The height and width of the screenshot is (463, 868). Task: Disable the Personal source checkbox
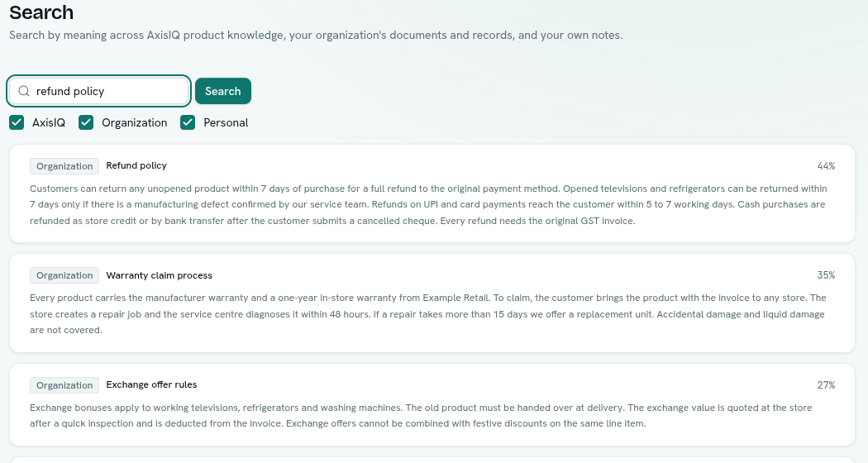pos(188,122)
